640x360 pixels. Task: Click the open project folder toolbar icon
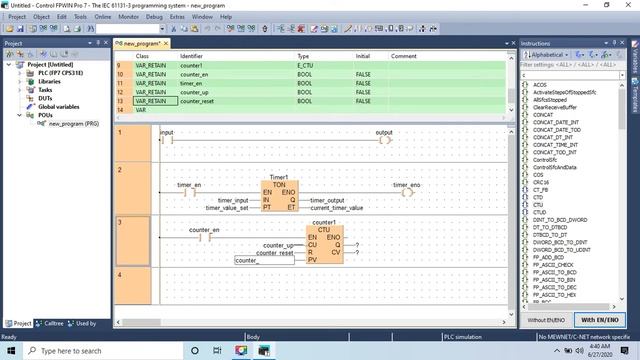click(x=9, y=29)
